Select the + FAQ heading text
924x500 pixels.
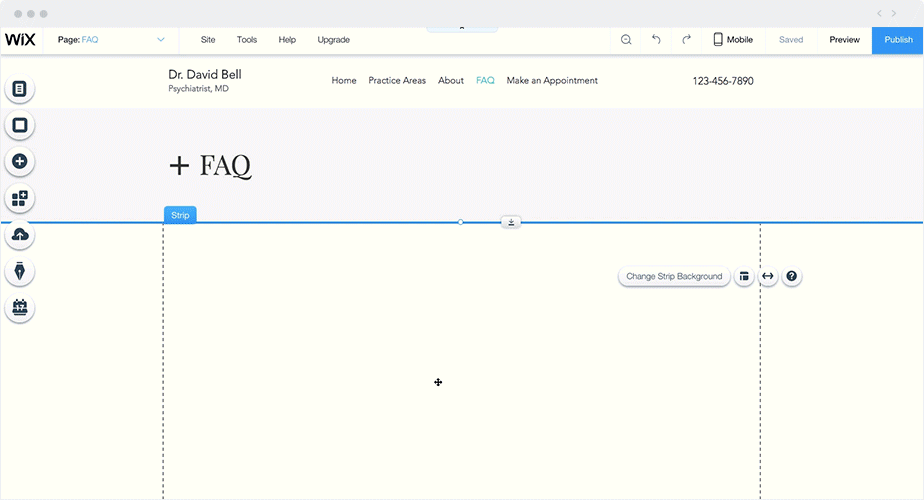pos(210,166)
